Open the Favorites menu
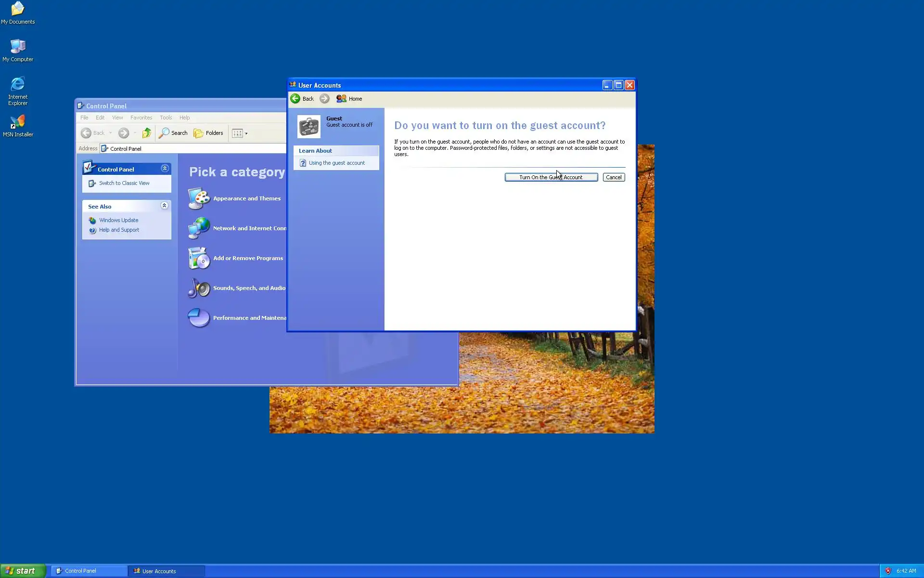This screenshot has height=578, width=924. 141,118
